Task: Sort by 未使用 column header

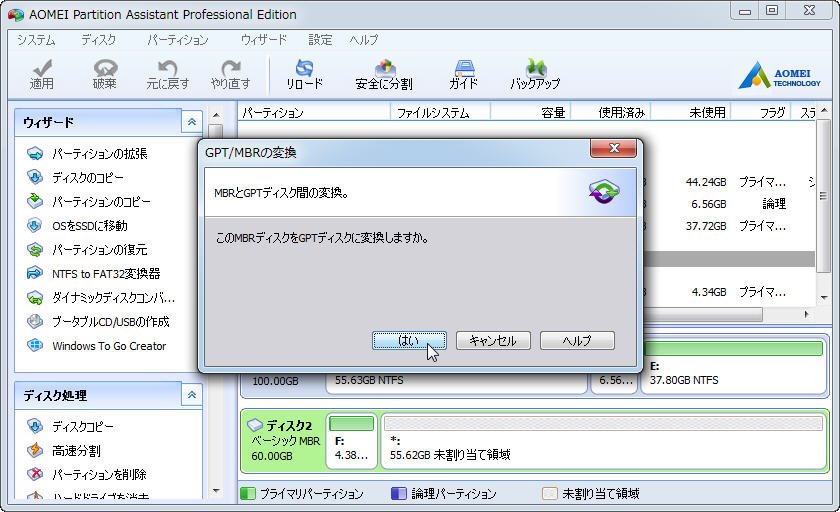Action: [x=691, y=112]
